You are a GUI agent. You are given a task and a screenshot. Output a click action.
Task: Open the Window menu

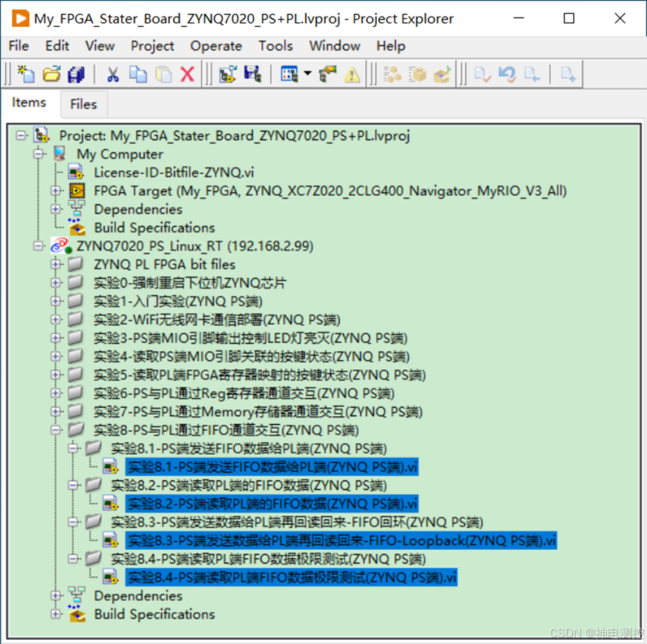coord(335,46)
